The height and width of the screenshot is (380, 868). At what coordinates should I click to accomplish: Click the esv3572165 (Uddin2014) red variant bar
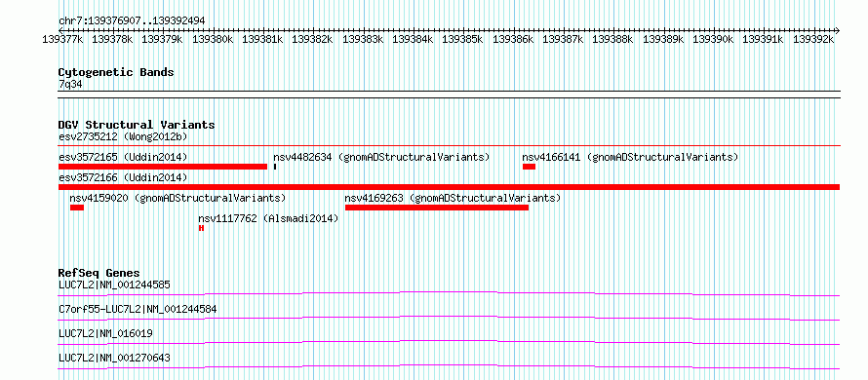[x=163, y=167]
